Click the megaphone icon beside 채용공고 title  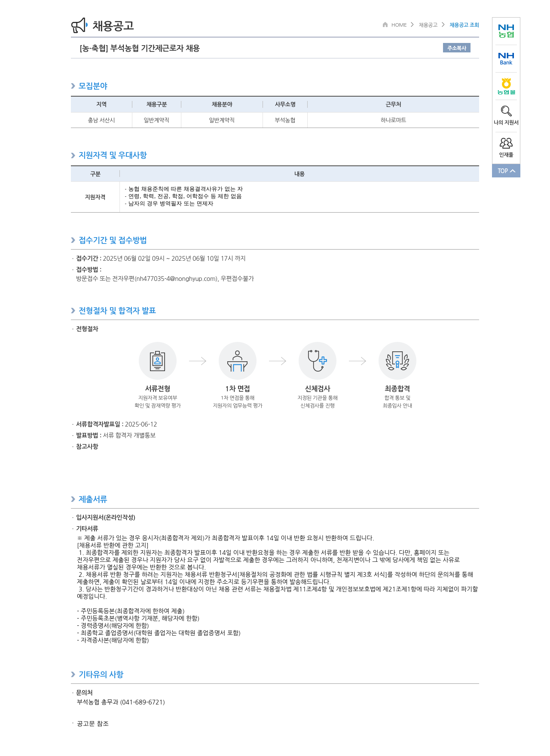(x=79, y=25)
